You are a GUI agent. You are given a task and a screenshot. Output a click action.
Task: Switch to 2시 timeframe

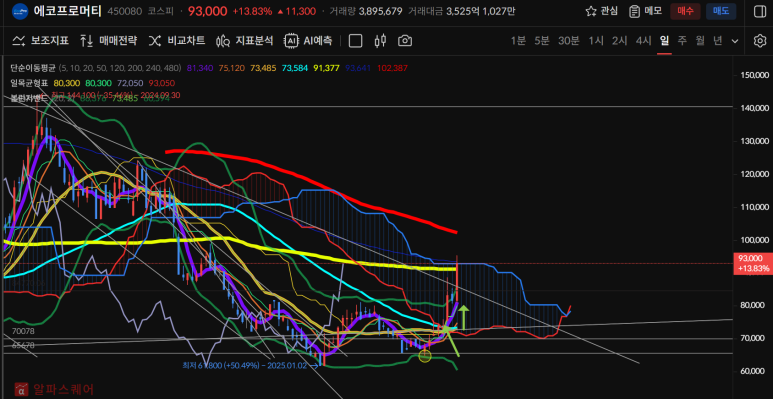(x=620, y=41)
